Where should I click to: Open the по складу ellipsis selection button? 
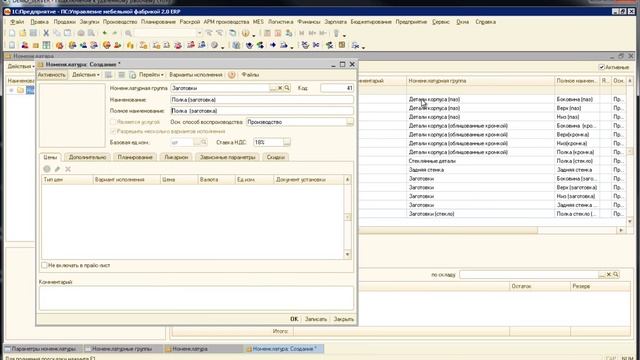tap(602, 275)
